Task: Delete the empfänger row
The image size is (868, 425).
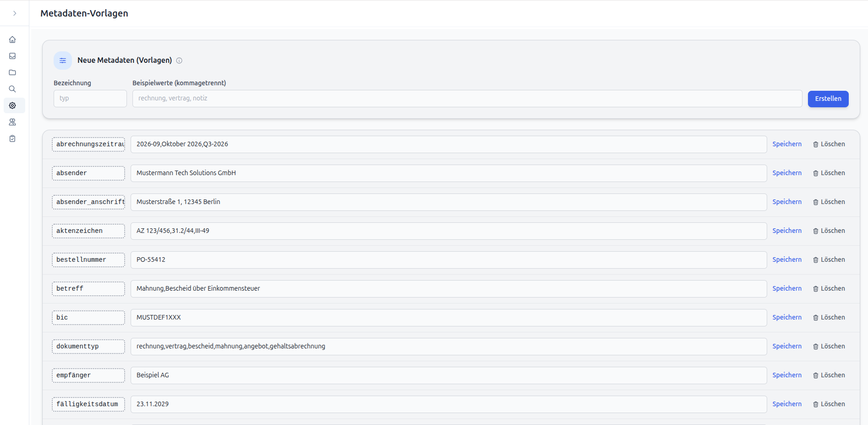Action: tap(829, 375)
